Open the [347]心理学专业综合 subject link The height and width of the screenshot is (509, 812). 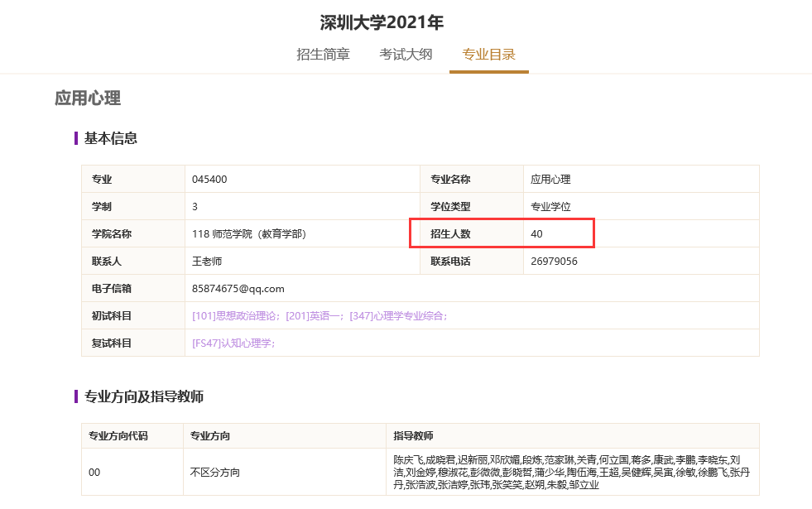396,316
